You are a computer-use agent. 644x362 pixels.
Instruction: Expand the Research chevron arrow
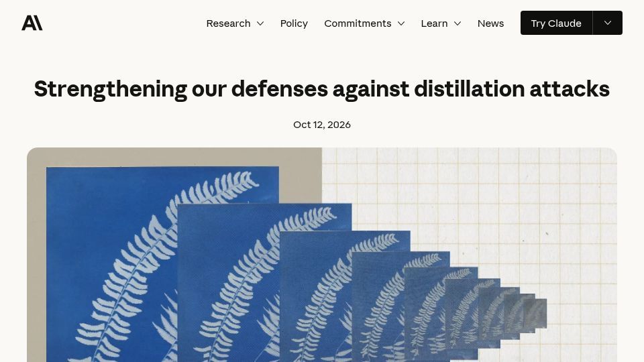tap(260, 23)
